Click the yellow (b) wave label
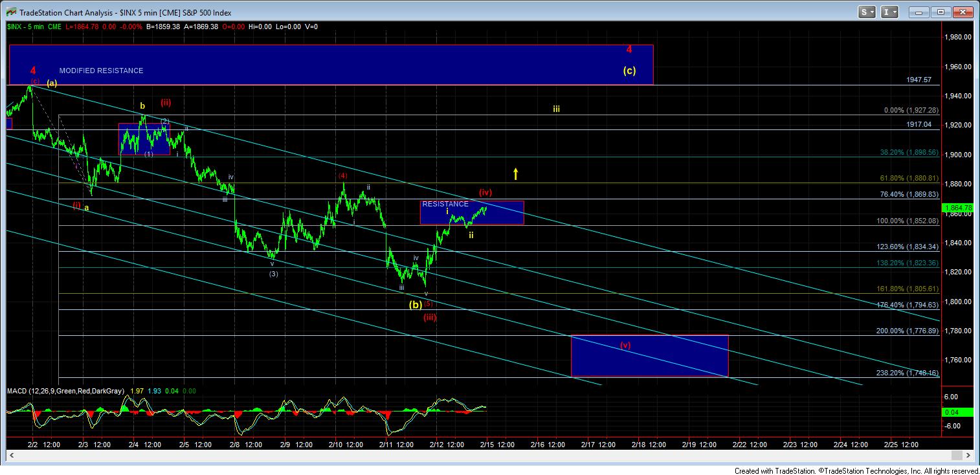This screenshot has width=980, height=475. 415,304
